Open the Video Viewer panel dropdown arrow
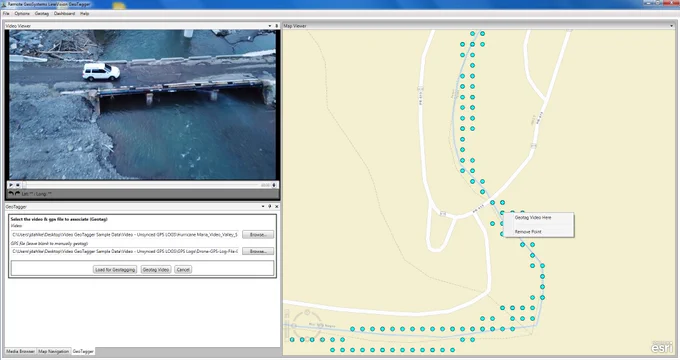Screen dimensions: 680x360 pyautogui.click(x=270, y=26)
